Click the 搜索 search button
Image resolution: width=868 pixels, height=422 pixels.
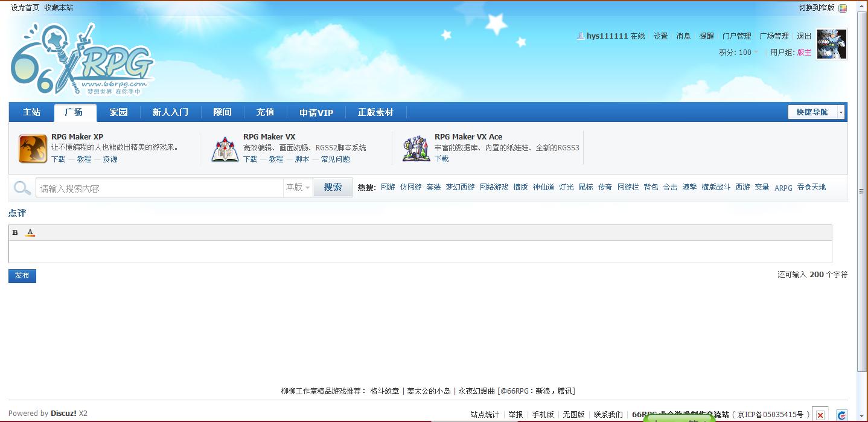[333, 187]
